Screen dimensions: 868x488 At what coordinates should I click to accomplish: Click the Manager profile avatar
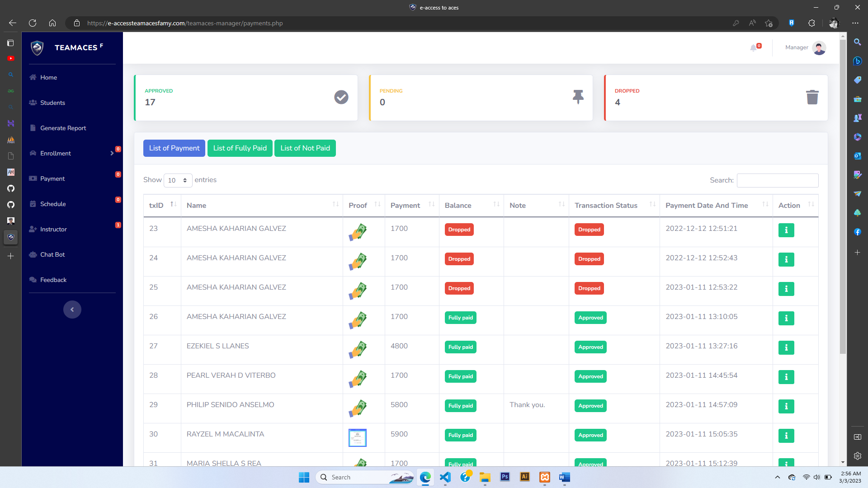point(819,47)
